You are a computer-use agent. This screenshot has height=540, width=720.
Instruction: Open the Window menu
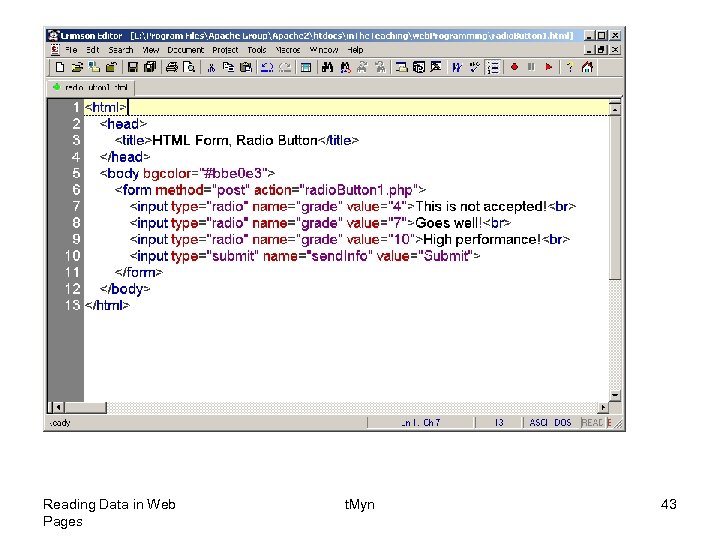pyautogui.click(x=324, y=50)
